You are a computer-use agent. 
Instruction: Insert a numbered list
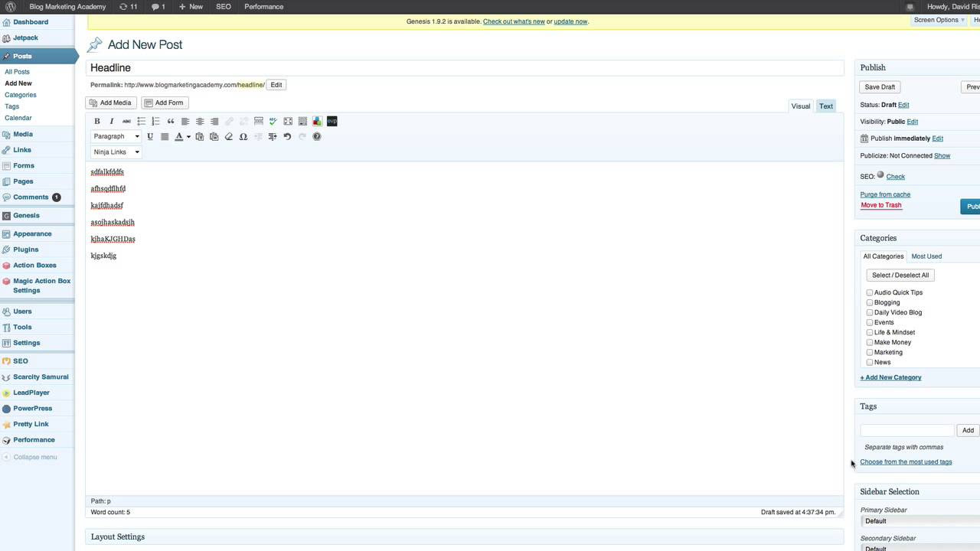pos(155,121)
